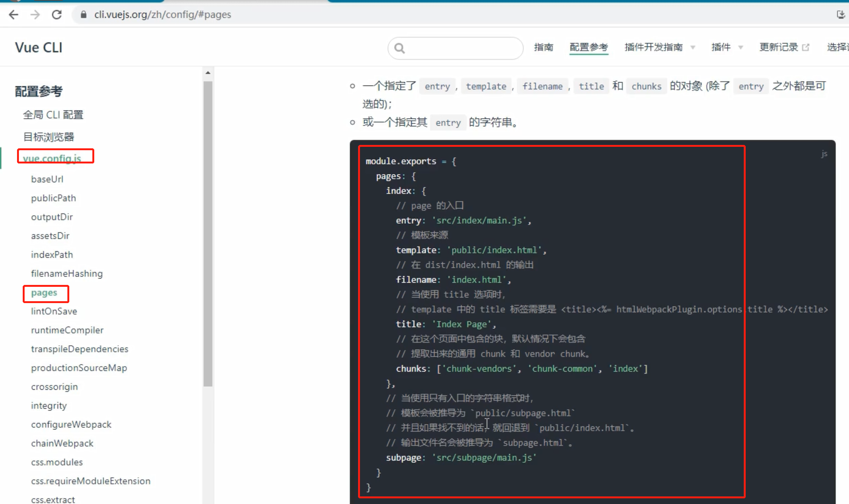Expand the 插件开发指南 dropdown
849x504 pixels.
pyautogui.click(x=660, y=47)
